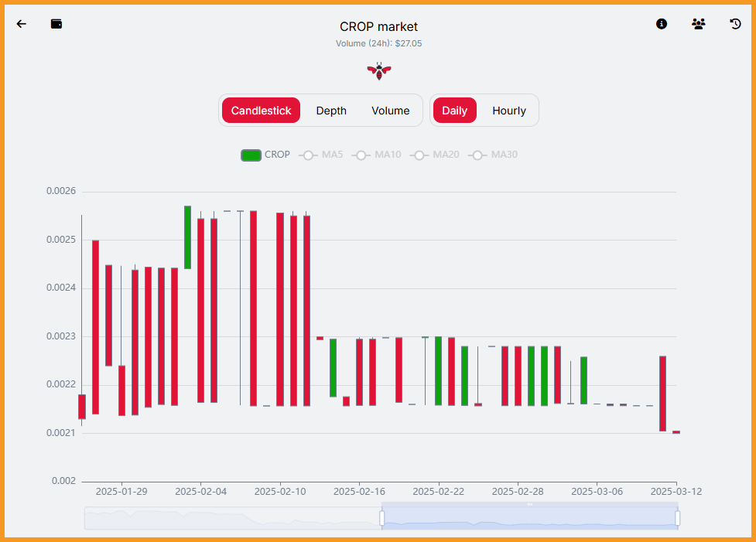
Task: Click the highlighted range of zoom slider
Action: [x=530, y=518]
